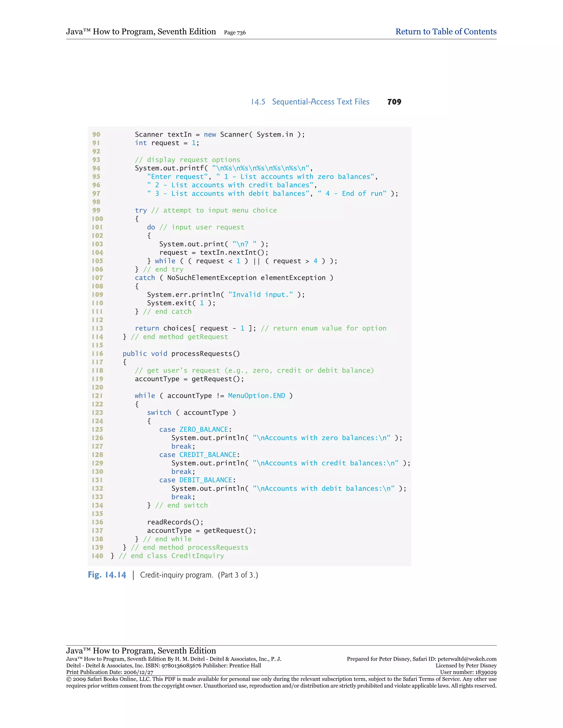Click the 14.5 Sequential-Access Text Files section heading

point(310,102)
